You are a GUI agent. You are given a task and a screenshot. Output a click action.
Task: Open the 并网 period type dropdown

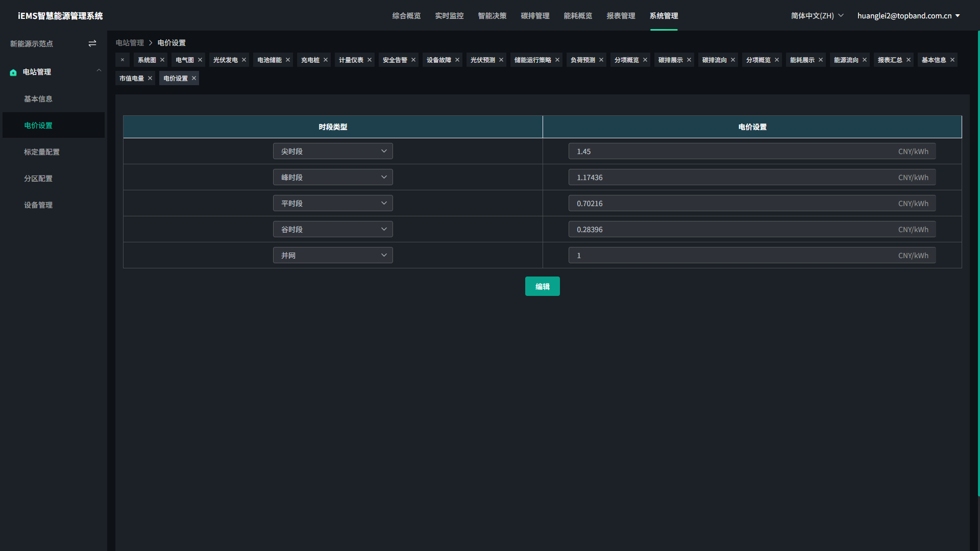click(x=333, y=256)
